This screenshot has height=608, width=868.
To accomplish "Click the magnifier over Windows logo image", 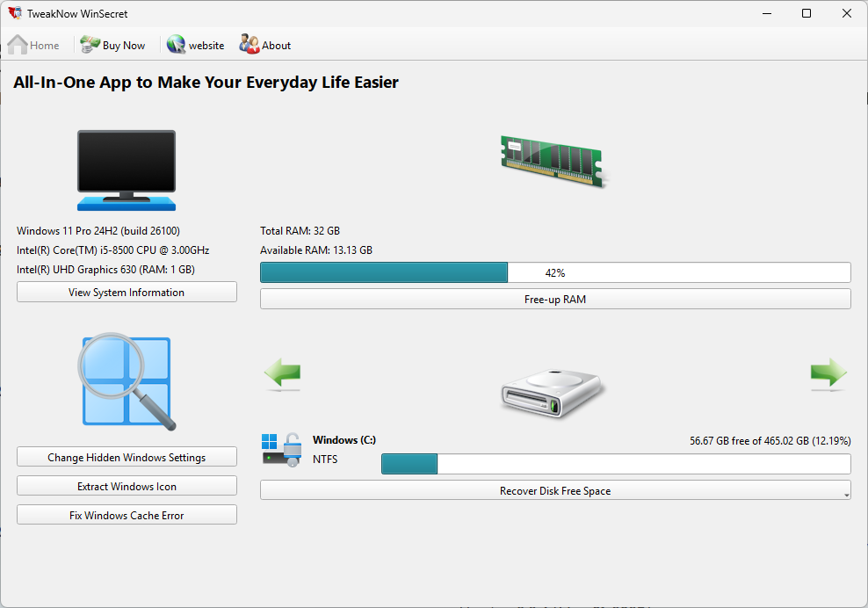I will (x=127, y=381).
